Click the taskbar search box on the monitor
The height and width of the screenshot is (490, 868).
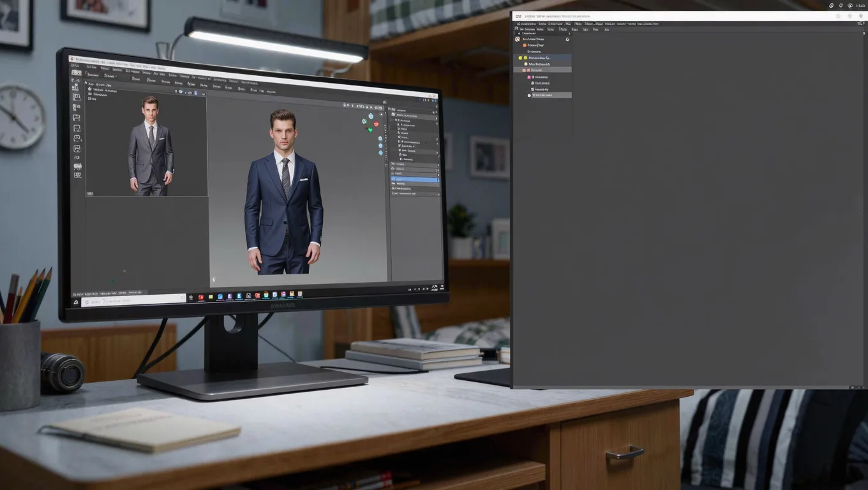coord(133,300)
